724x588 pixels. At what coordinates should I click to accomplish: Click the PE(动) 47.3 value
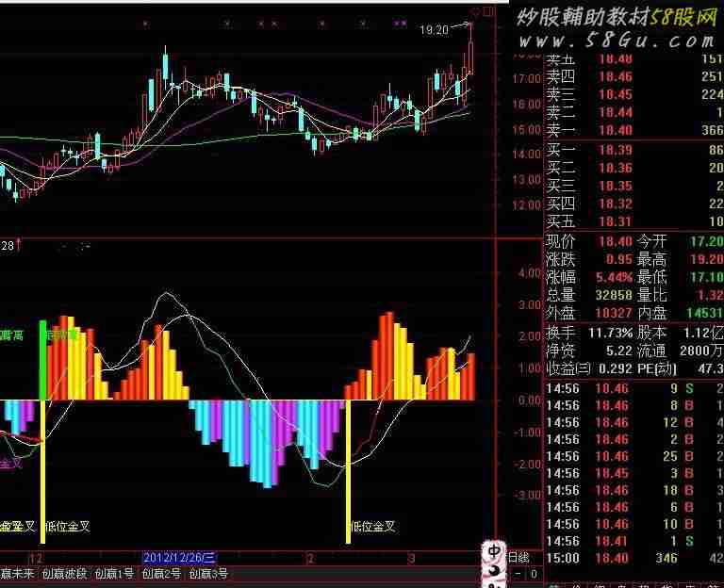point(713,368)
